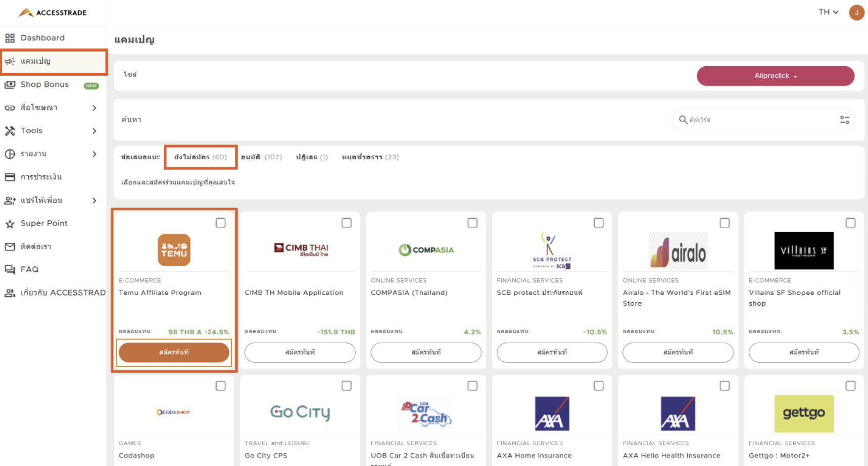
Task: Switch to ข้อเสนอแนะ tab
Action: coord(140,157)
